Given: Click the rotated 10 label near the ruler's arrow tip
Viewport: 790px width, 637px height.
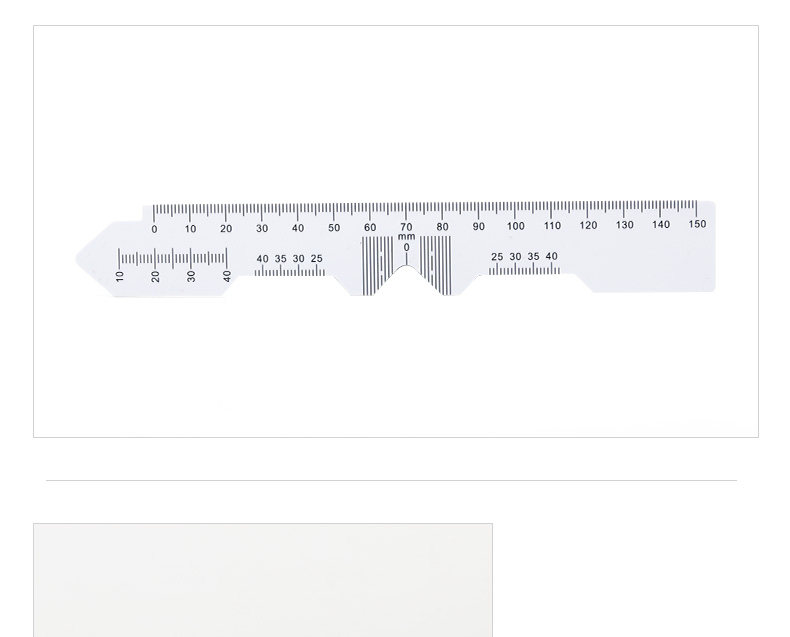Looking at the screenshot, I should [x=119, y=276].
